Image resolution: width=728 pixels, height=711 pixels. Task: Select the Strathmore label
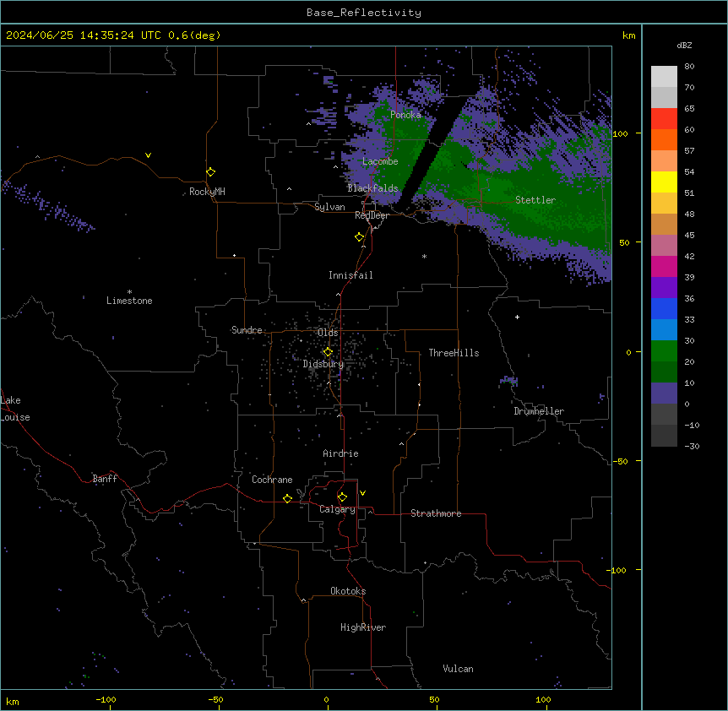[x=436, y=513]
